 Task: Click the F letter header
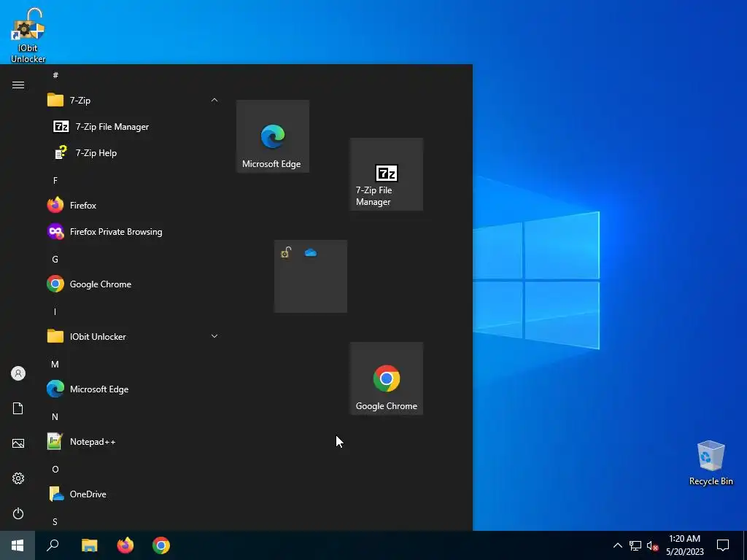click(55, 181)
